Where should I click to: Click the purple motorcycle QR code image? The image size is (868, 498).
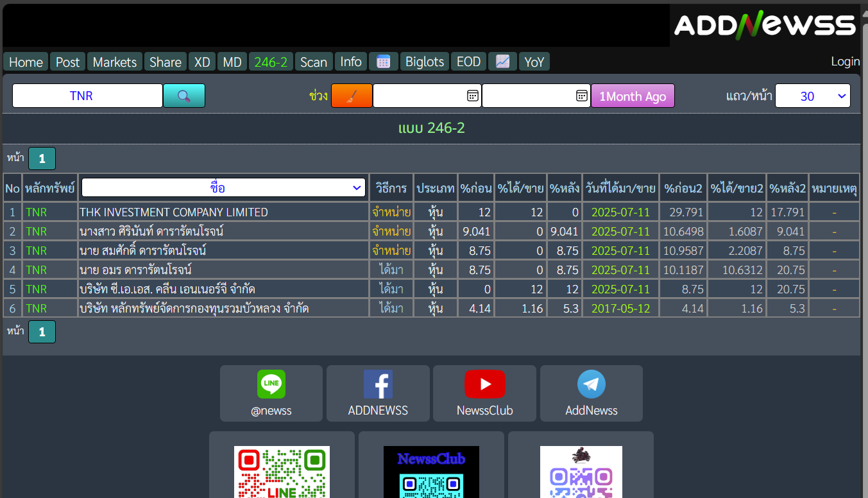[581, 472]
